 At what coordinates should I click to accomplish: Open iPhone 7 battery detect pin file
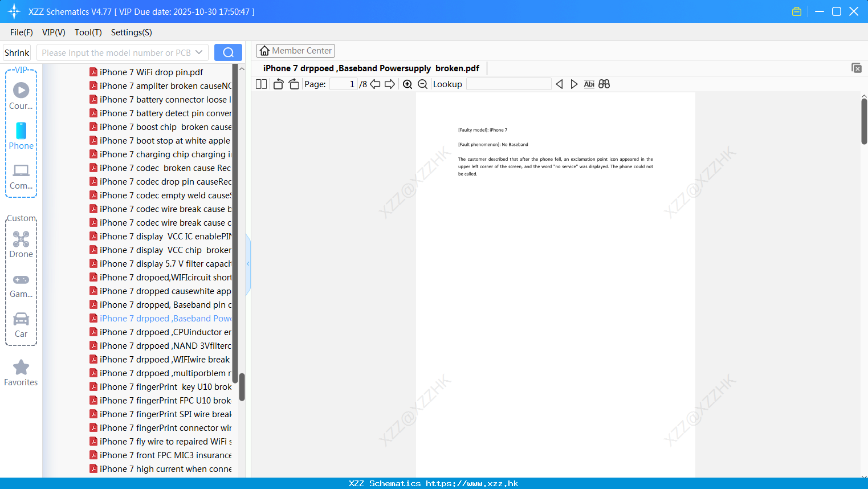(161, 113)
